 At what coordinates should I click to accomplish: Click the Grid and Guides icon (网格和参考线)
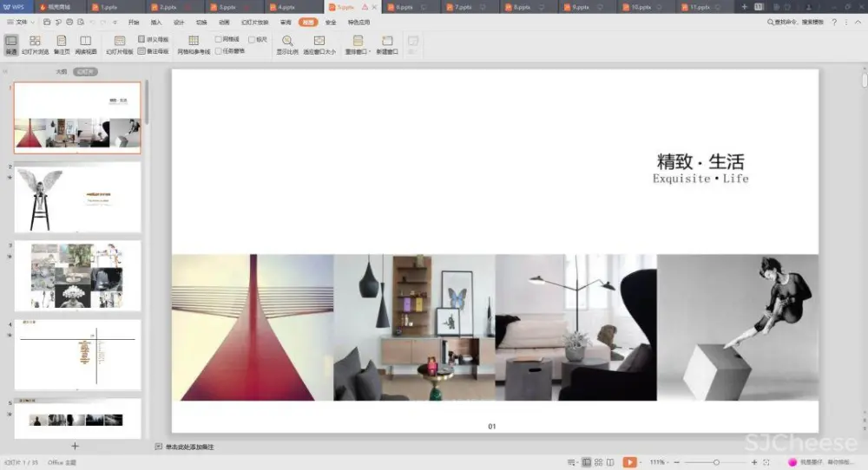pos(194,44)
